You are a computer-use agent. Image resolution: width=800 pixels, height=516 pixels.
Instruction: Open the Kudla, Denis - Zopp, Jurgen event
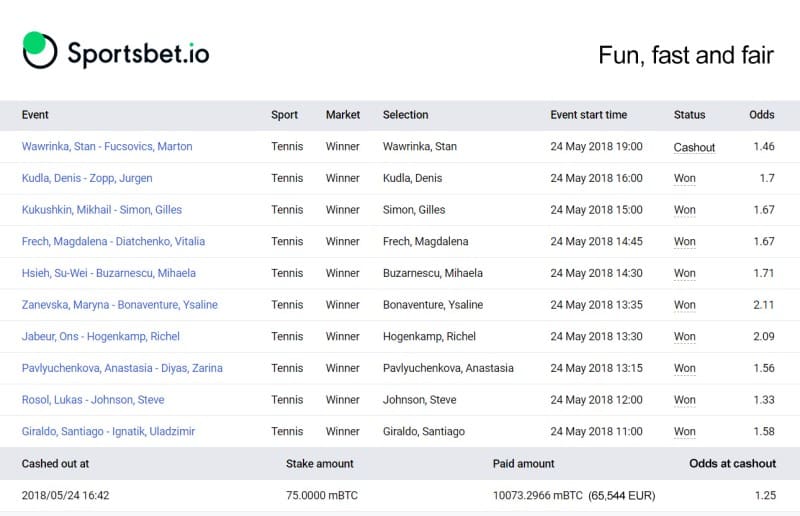87,178
